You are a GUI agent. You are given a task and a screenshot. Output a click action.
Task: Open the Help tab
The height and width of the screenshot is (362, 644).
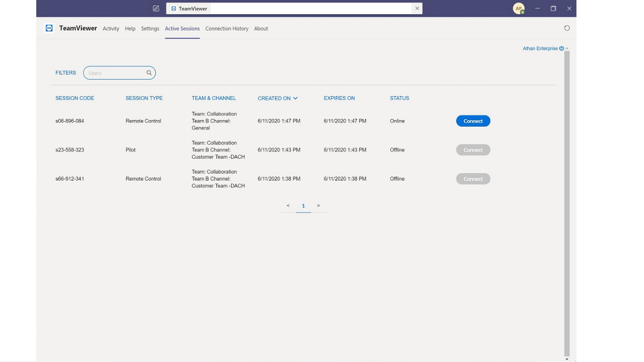[x=130, y=29]
